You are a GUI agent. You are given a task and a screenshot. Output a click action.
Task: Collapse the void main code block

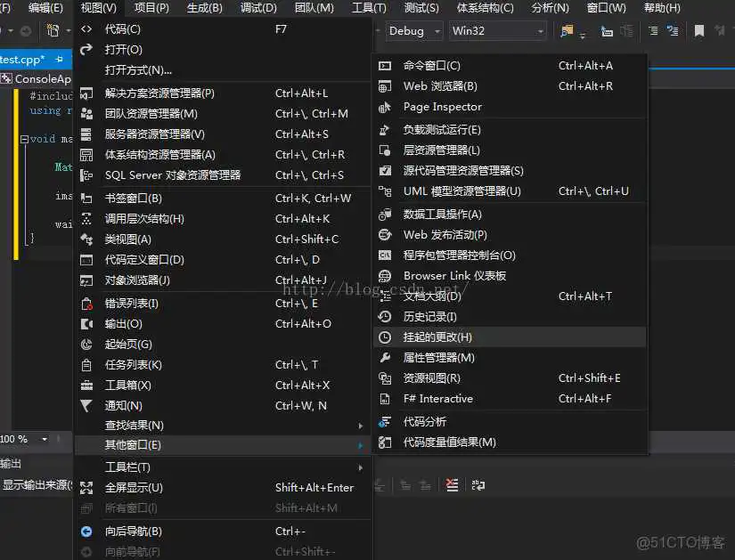click(24, 139)
